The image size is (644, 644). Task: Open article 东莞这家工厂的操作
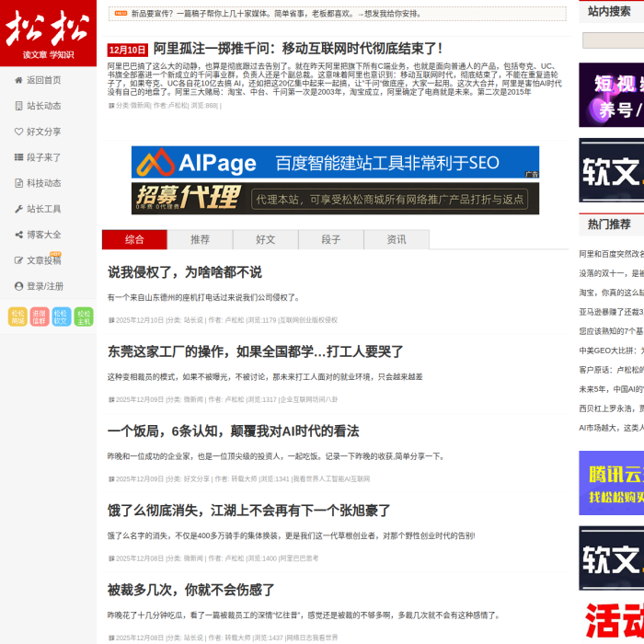(x=255, y=352)
